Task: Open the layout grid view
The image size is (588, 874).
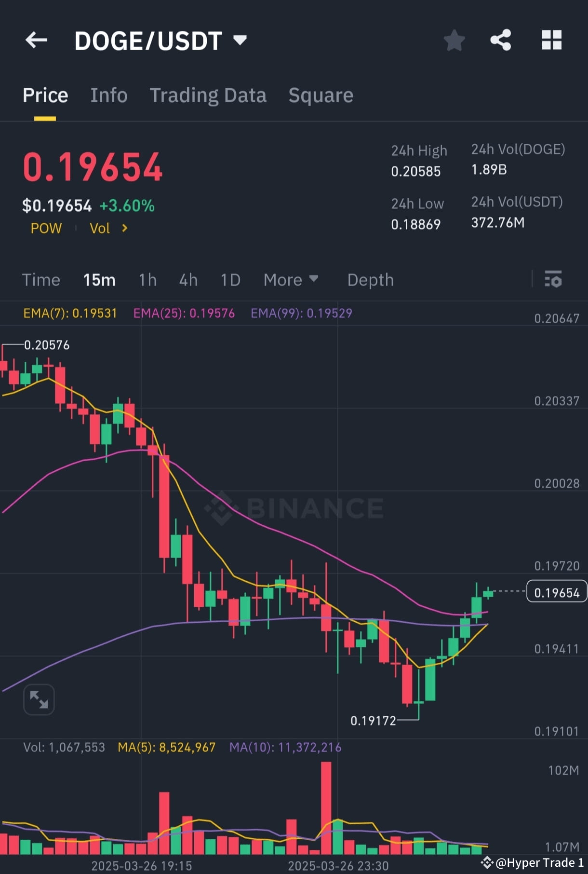Action: point(551,40)
